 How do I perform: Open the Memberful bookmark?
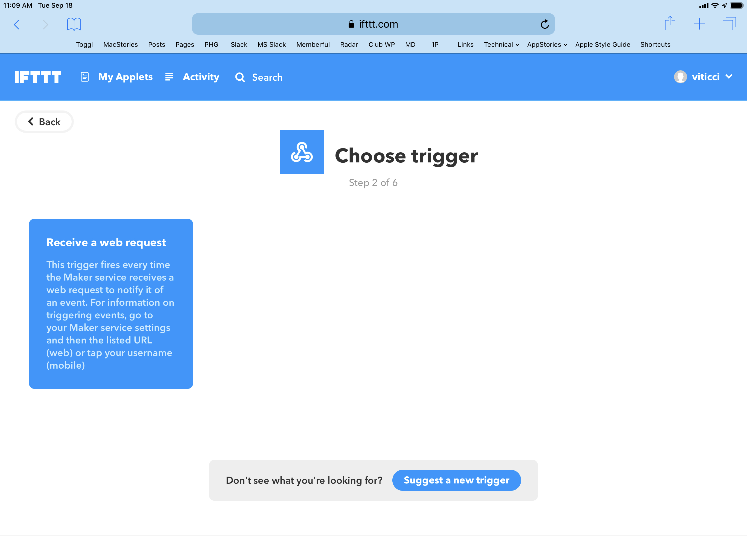[x=313, y=45]
